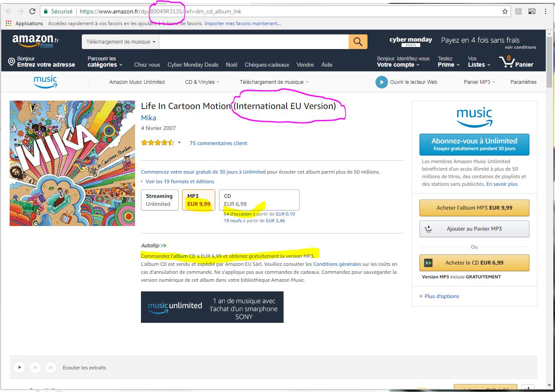Screen dimensions: 555x392
Task: Click the blue Ouvrir le lecteur Web play icon
Action: [381, 82]
